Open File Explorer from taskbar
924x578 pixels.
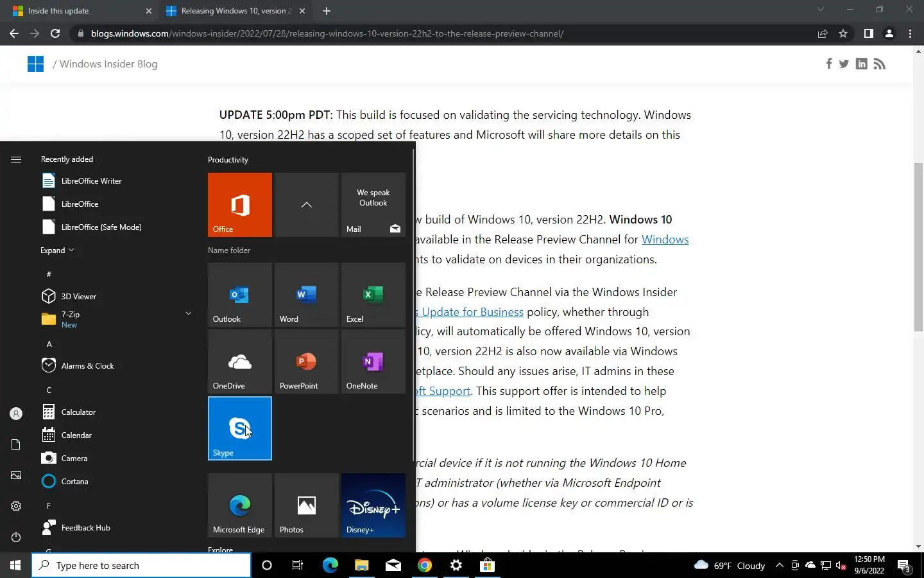click(x=361, y=565)
